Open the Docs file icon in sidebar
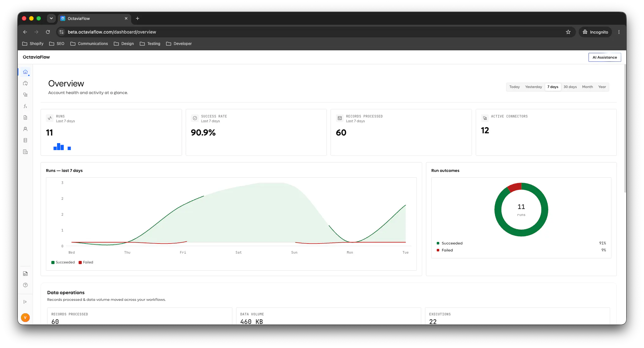 coord(25,274)
